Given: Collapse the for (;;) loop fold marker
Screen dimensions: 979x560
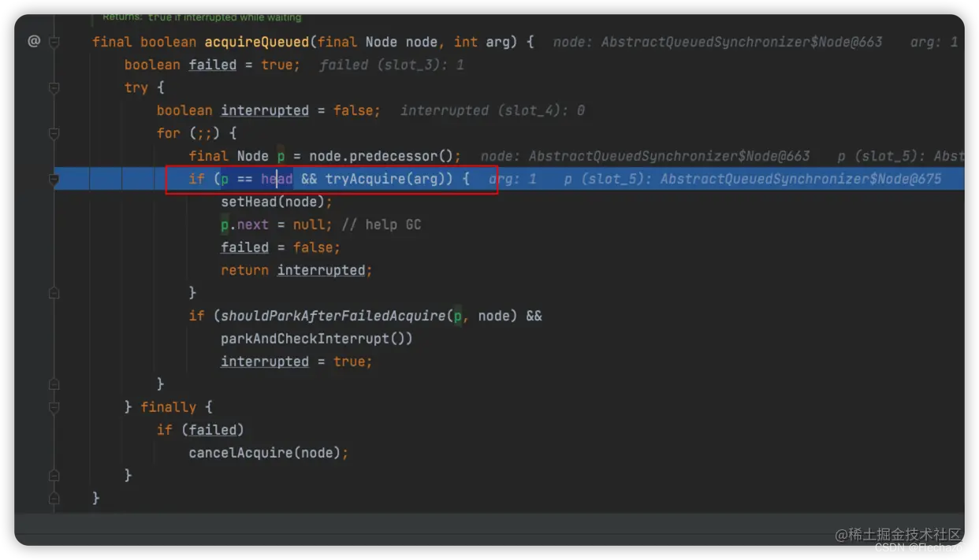Looking at the screenshot, I should [54, 133].
